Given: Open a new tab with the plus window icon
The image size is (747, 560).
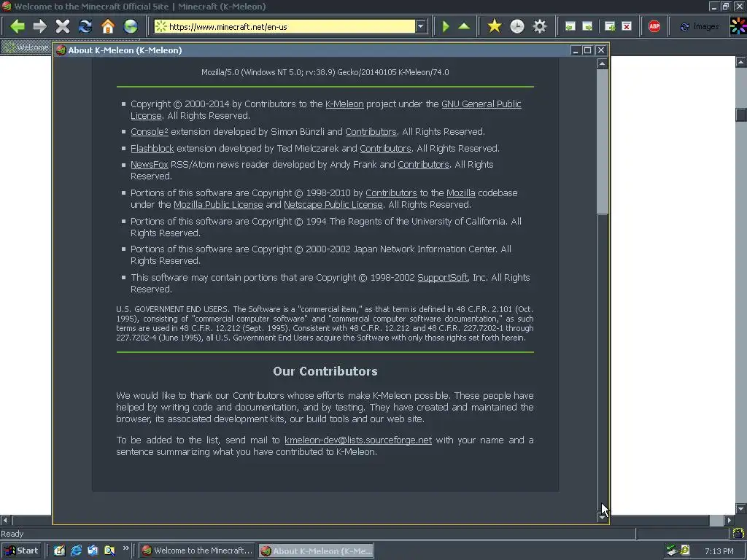Looking at the screenshot, I should pyautogui.click(x=610, y=27).
